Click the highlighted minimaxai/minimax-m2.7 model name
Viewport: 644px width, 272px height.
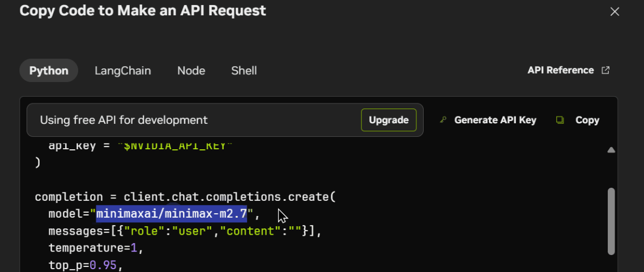tap(172, 214)
